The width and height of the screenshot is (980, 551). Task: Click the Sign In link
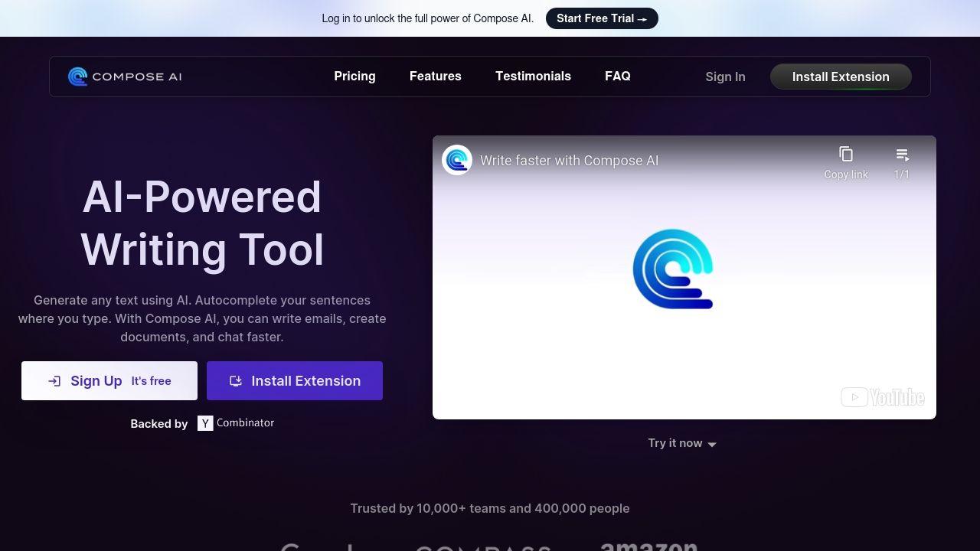point(725,77)
